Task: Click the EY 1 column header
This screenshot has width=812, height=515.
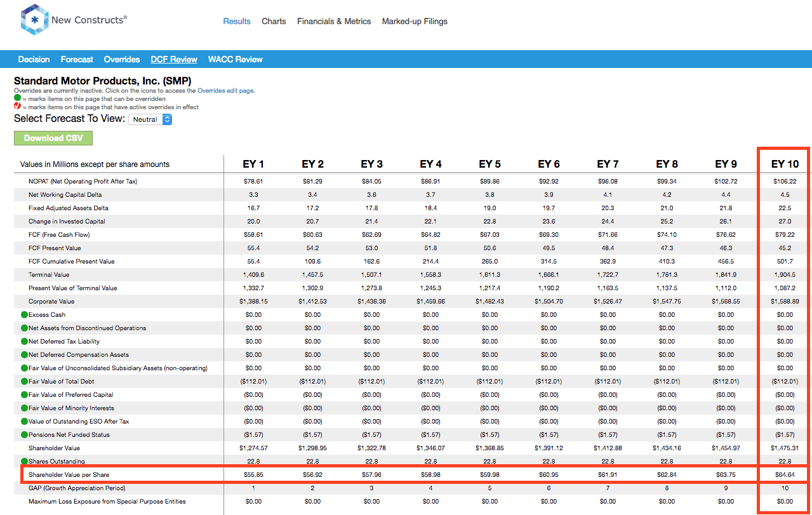Action: click(x=253, y=164)
